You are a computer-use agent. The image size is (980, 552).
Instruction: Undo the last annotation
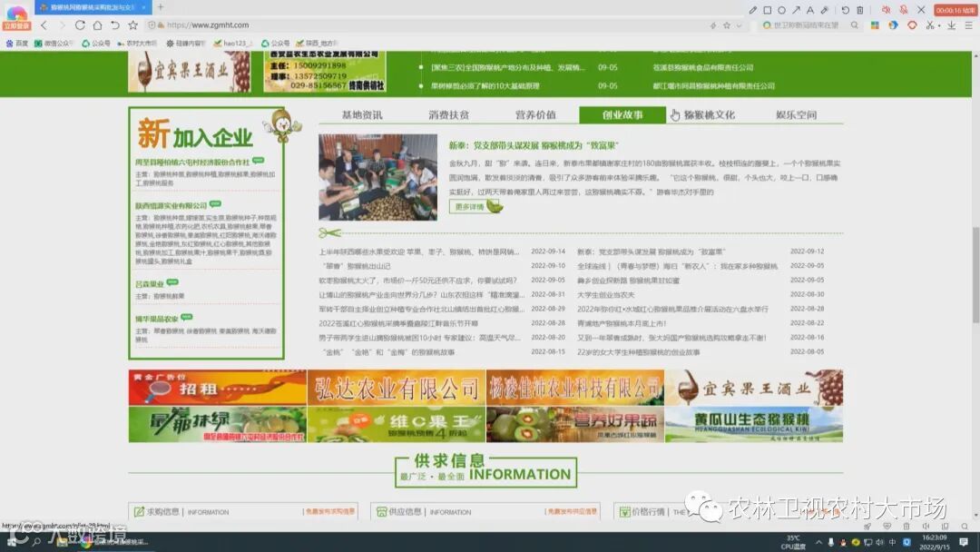(x=845, y=10)
